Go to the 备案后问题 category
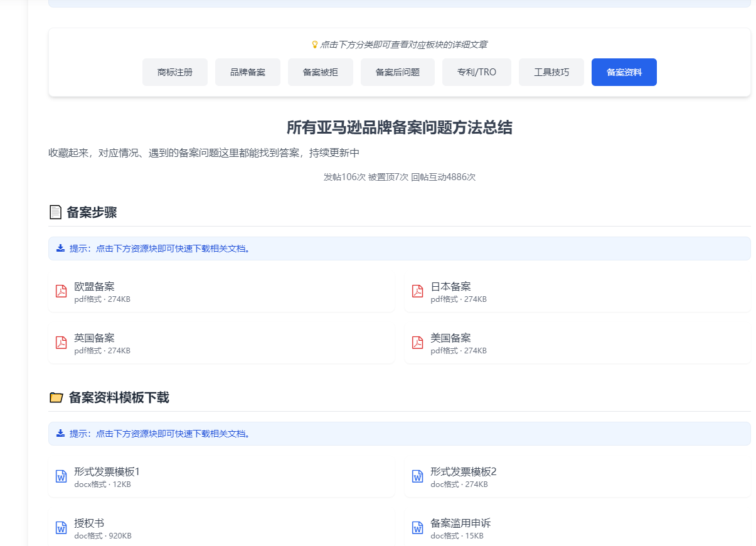The height and width of the screenshot is (546, 756). click(x=398, y=72)
